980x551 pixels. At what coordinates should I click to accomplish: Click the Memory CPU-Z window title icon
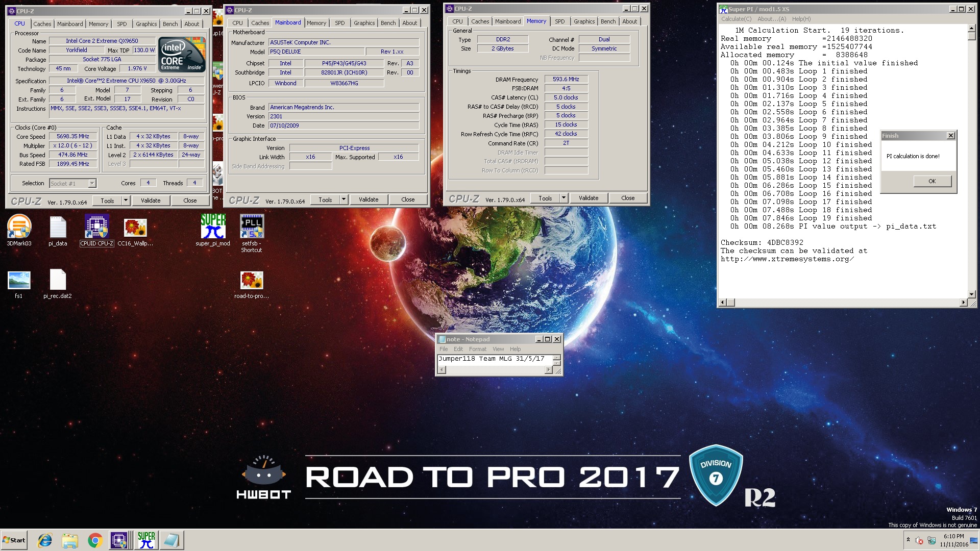coord(450,9)
